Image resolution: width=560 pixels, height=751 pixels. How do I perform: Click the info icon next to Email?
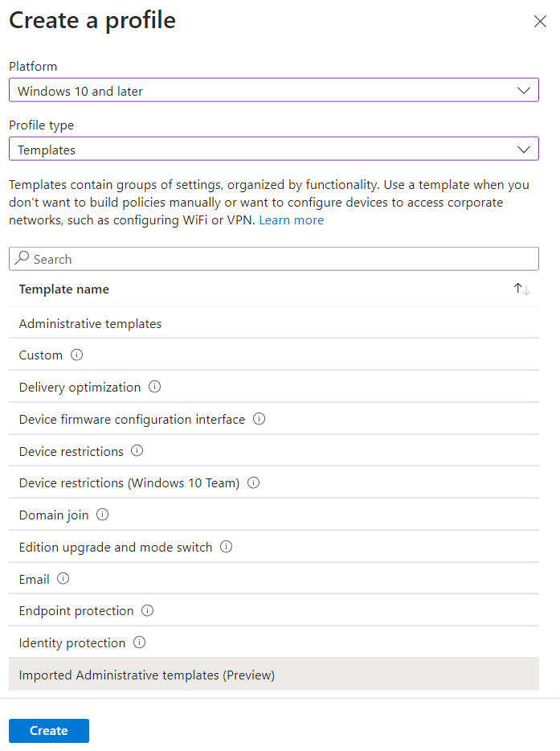pyautogui.click(x=63, y=579)
